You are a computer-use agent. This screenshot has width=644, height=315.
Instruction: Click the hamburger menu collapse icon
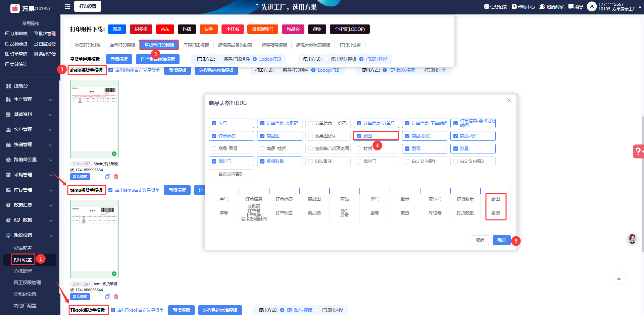click(x=67, y=6)
